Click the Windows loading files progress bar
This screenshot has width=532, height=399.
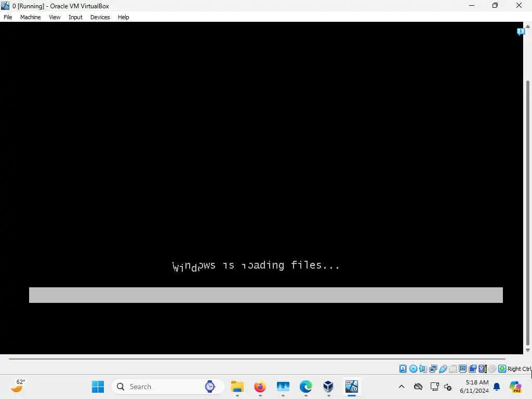pos(265,295)
